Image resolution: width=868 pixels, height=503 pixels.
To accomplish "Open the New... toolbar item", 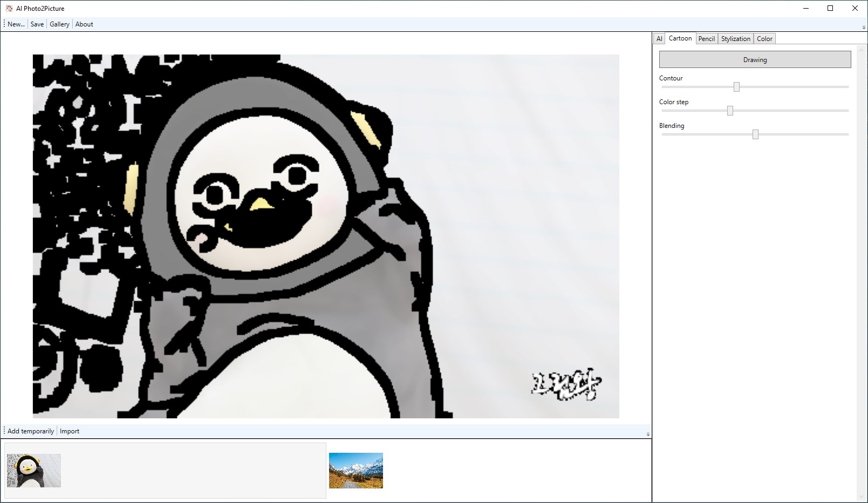I will click(x=16, y=24).
